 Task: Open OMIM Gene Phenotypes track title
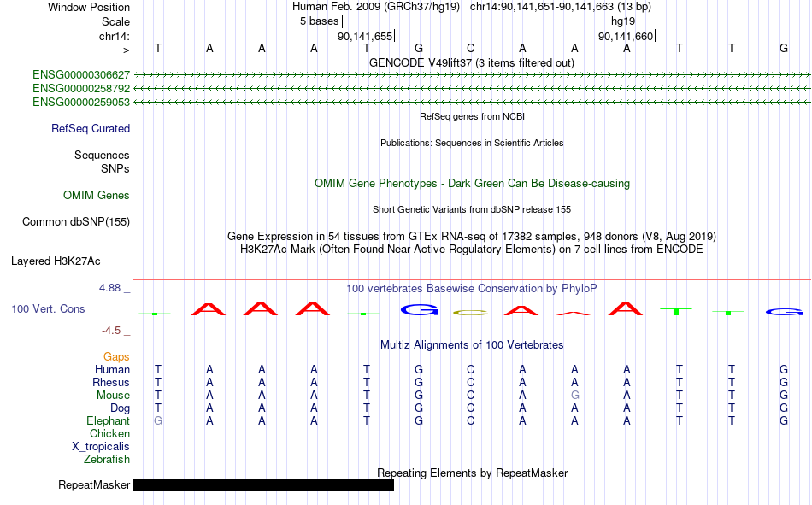473,184
